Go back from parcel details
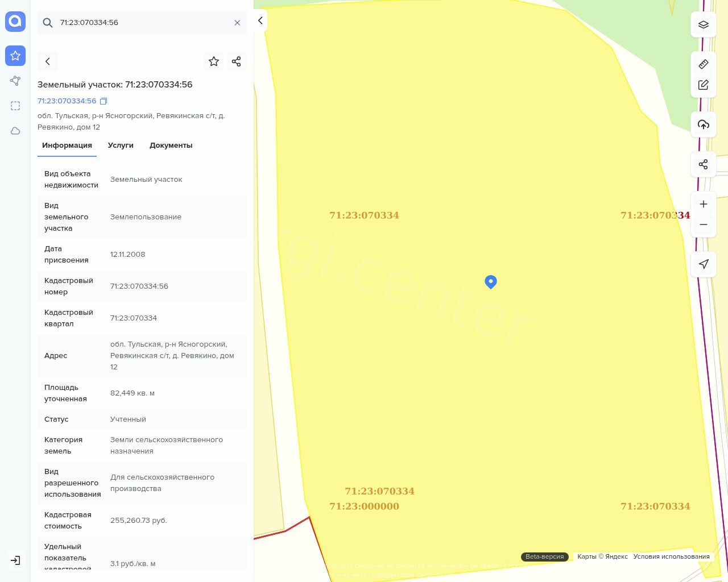The image size is (728, 582). (48, 61)
